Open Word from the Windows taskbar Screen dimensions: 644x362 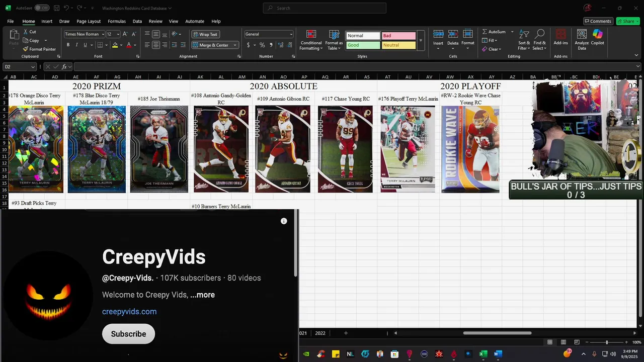click(x=498, y=354)
